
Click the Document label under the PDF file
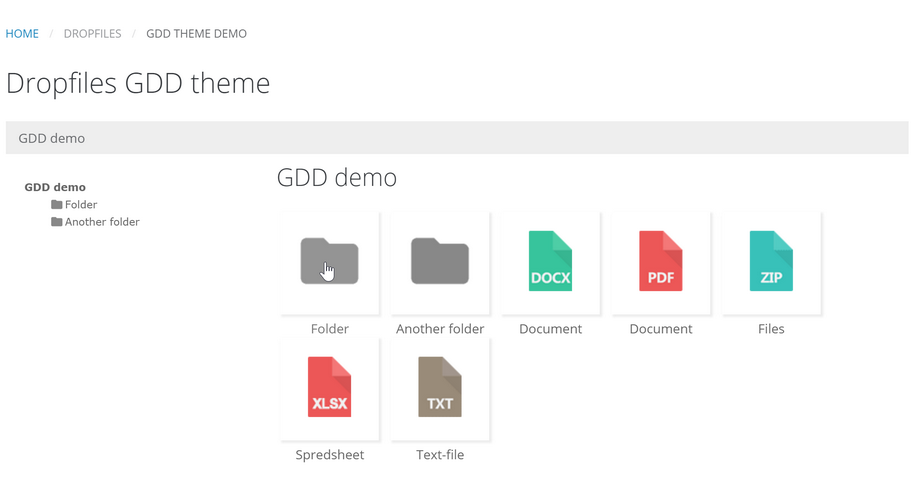(x=661, y=328)
